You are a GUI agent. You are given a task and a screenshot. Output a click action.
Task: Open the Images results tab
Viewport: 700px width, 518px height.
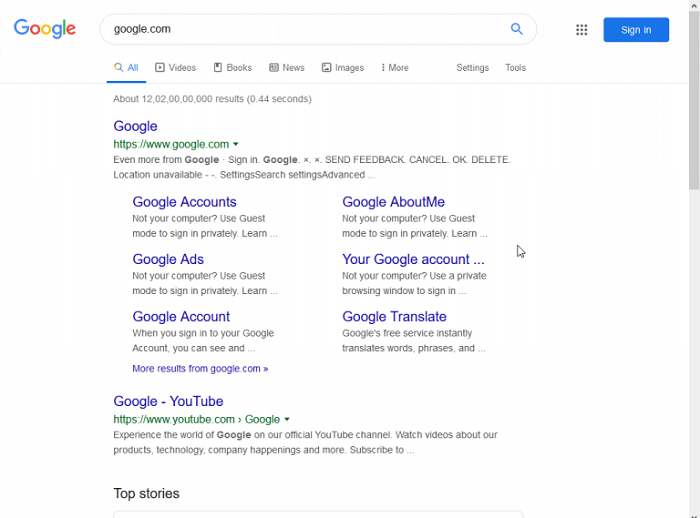342,68
